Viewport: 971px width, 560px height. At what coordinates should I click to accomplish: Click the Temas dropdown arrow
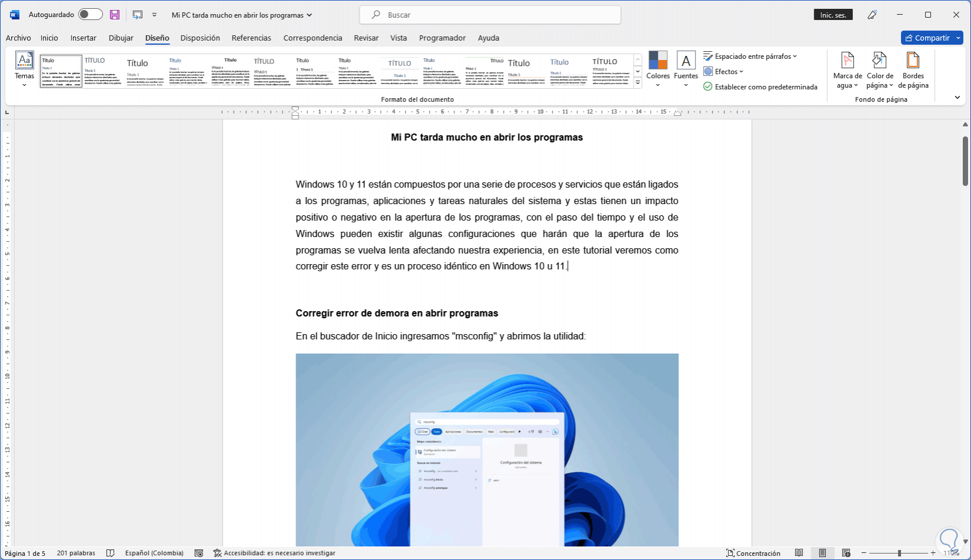click(24, 85)
